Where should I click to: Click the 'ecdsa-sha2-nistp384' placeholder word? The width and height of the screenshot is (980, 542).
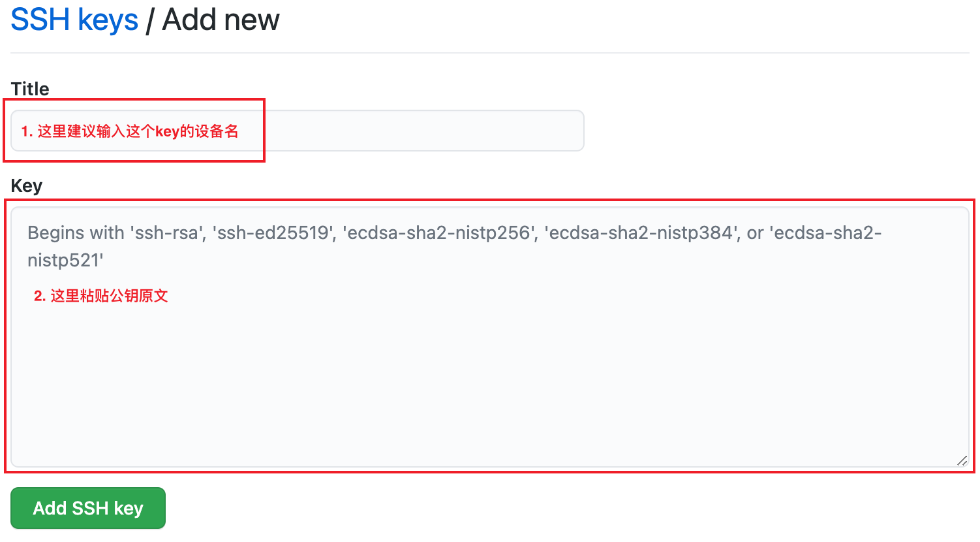tap(640, 233)
